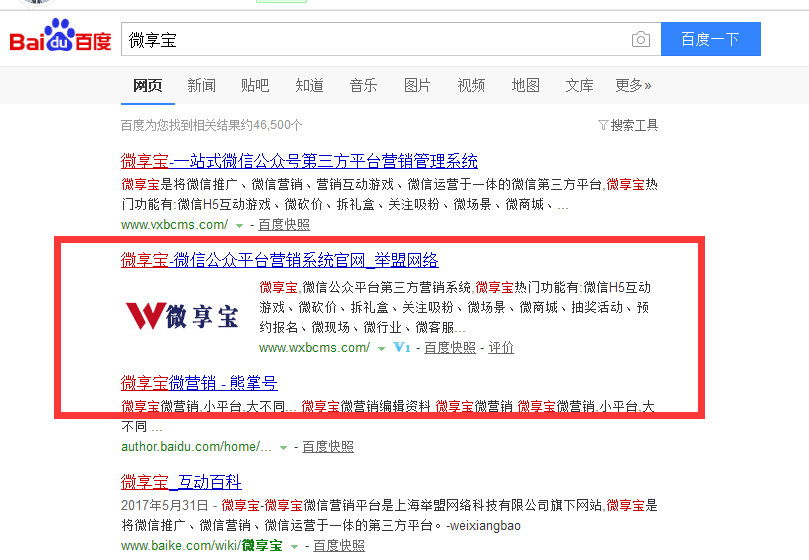The image size is (809, 560).
Task: Open 百度快照 for www.baike.com result
Action: click(x=339, y=546)
